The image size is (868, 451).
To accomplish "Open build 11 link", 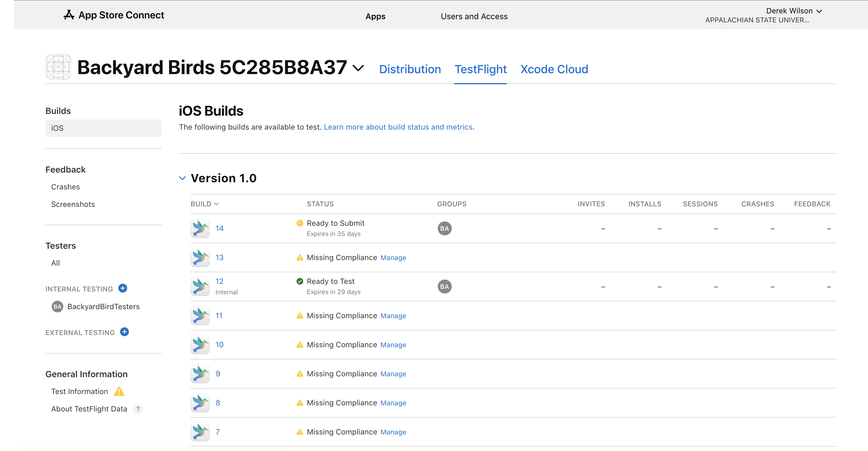I will point(219,316).
